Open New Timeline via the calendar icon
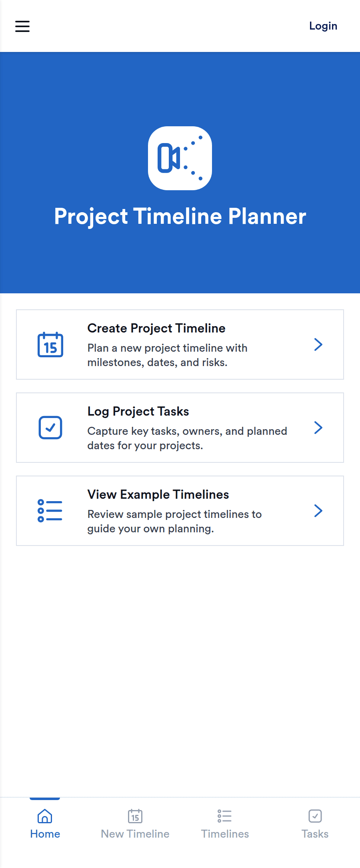Image resolution: width=360 pixels, height=868 pixels. pos(135,815)
